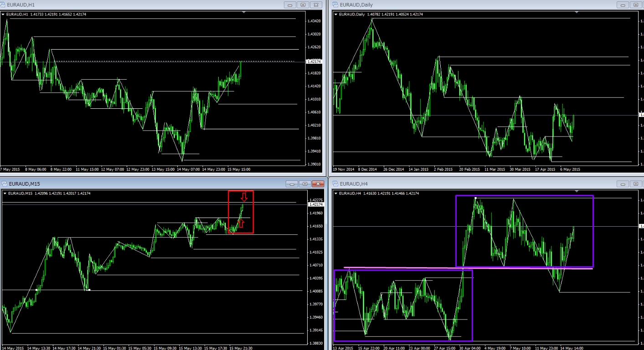Image resolution: width=644 pixels, height=350 pixels.
Task: Expand the triangle beside EURAUD,H1 label
Action: tap(4, 15)
